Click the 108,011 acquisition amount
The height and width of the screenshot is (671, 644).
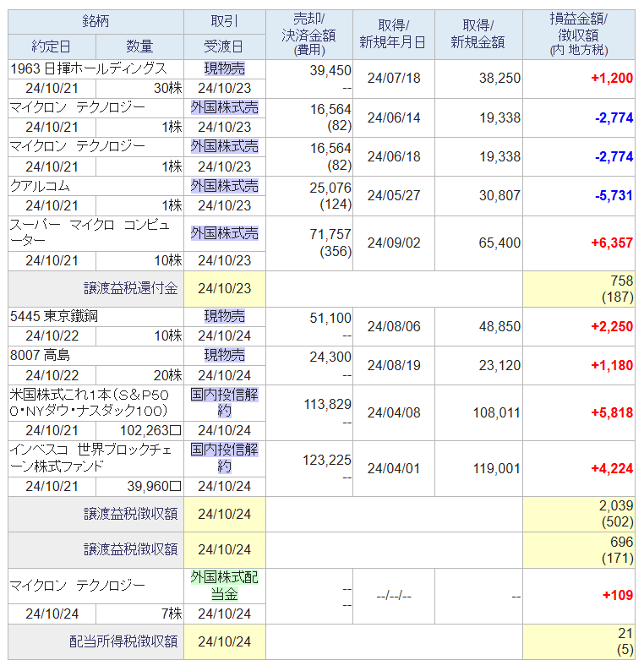click(497, 413)
